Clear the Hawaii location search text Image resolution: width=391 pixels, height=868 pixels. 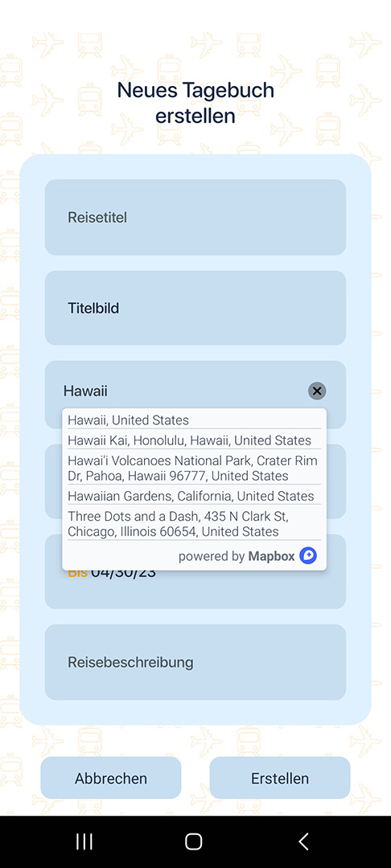[317, 391]
